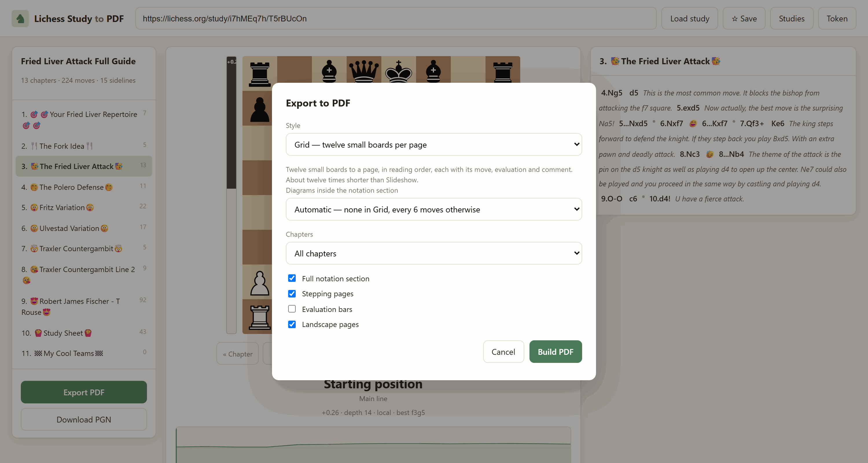Viewport: 868px width, 463px height.
Task: Jump to move 5.exd5 in notation
Action: [x=688, y=108]
